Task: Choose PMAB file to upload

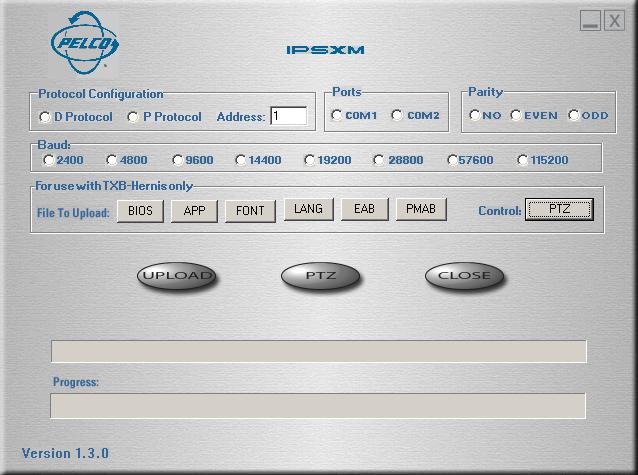Action: click(x=421, y=209)
